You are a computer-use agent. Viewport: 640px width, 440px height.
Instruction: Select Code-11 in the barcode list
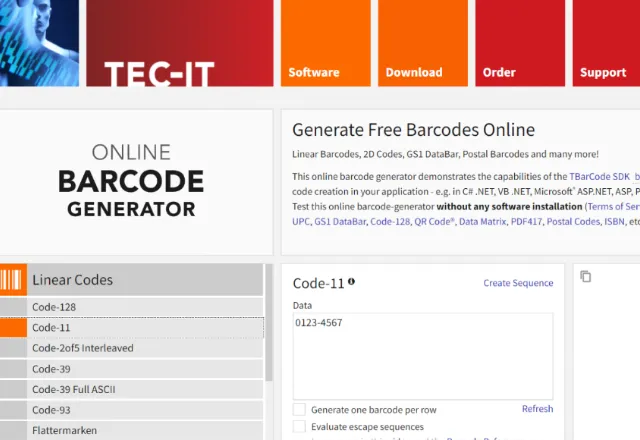click(x=131, y=328)
